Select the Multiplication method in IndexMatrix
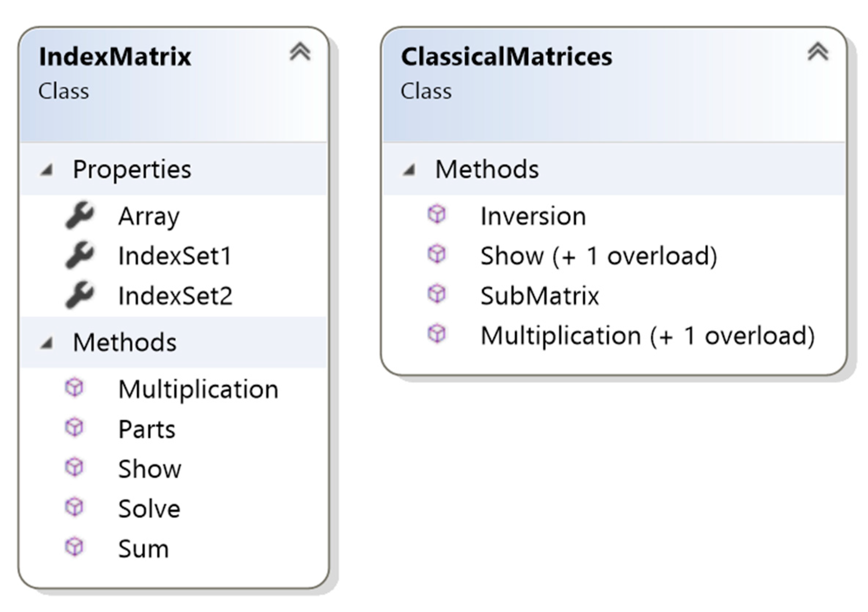 (x=198, y=389)
